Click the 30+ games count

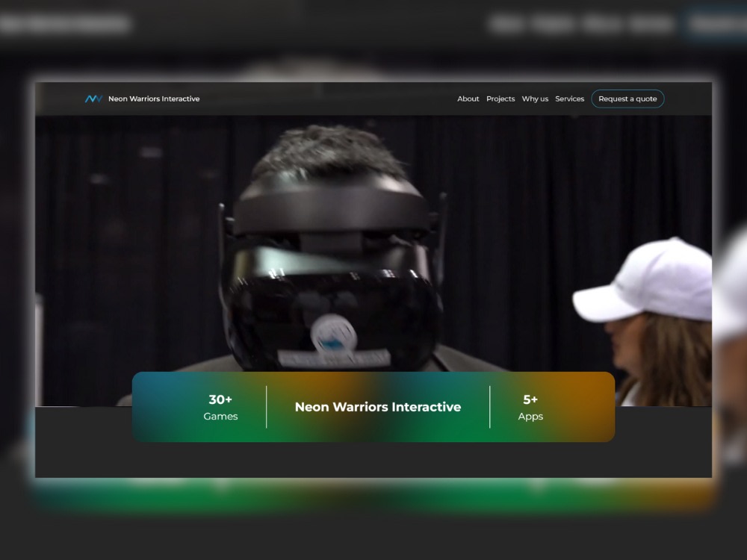click(220, 399)
